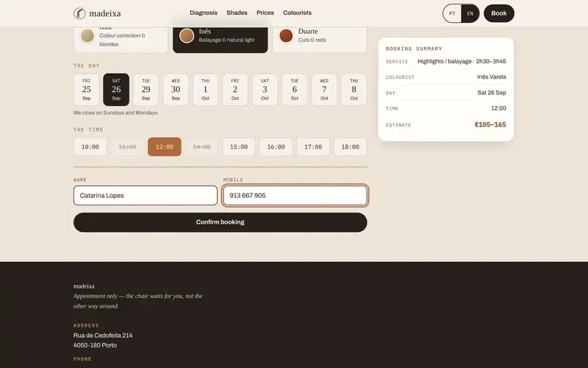Click Rita's blonde colour swatch
The height and width of the screenshot is (368, 588).
pos(87,36)
